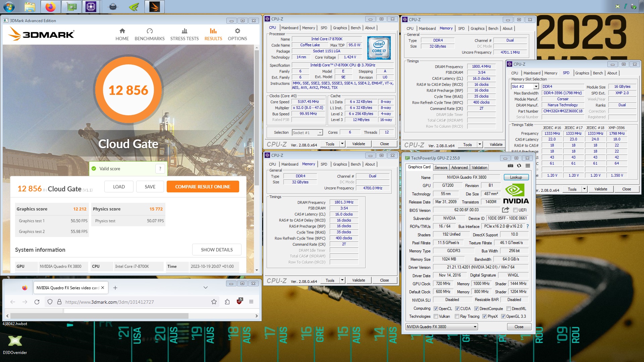Open the D3DOverrider desktop shortcut

[15, 345]
